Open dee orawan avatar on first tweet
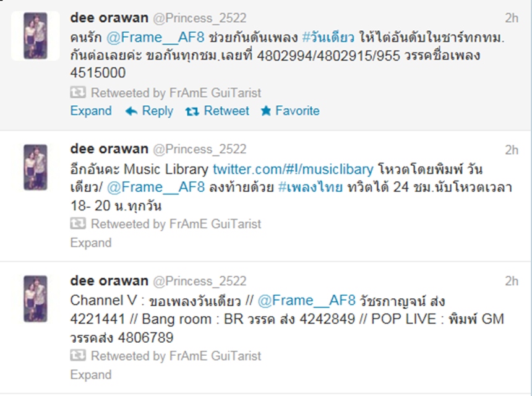 pyautogui.click(x=35, y=36)
